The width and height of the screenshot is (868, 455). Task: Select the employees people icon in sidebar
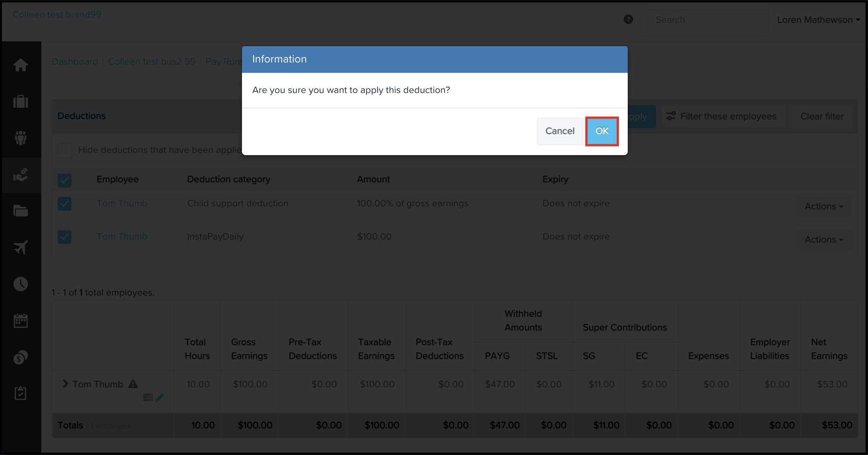click(20, 138)
